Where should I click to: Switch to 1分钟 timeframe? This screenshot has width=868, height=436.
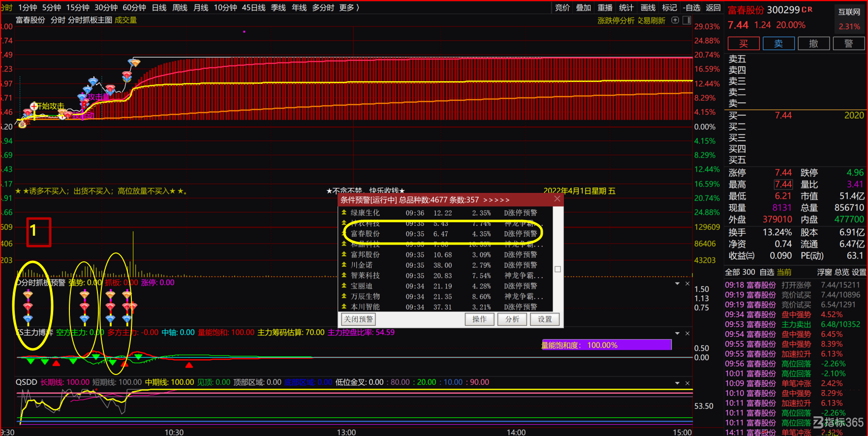point(28,7)
